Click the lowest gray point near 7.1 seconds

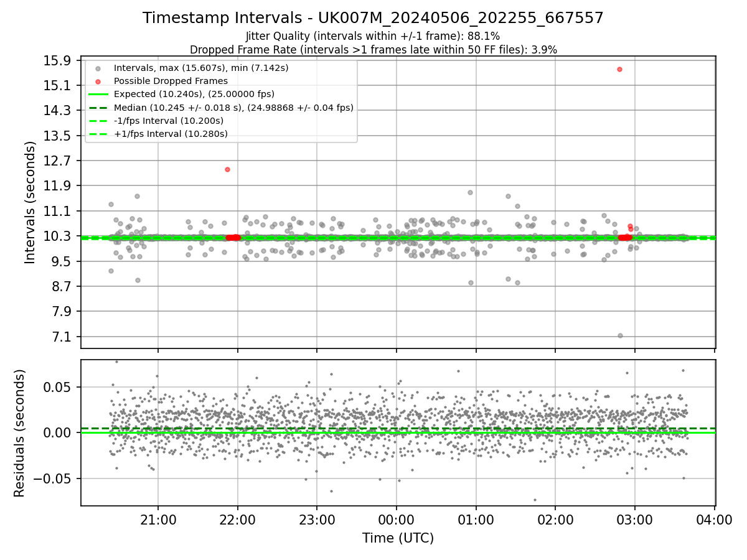[x=620, y=335]
